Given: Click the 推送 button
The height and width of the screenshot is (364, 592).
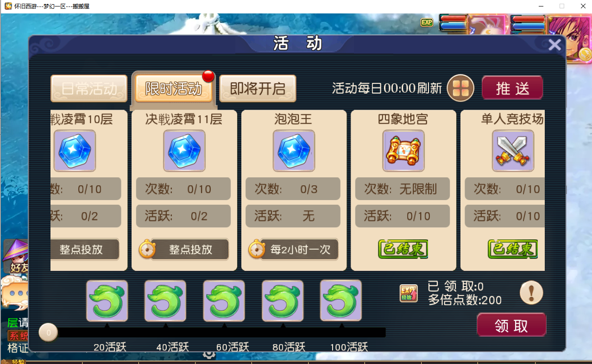Looking at the screenshot, I should tap(512, 88).
